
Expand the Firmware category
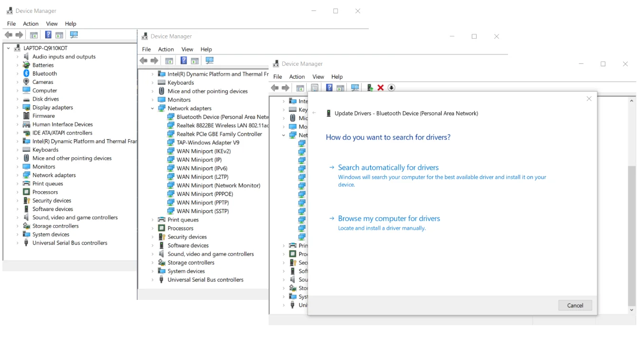tap(18, 116)
